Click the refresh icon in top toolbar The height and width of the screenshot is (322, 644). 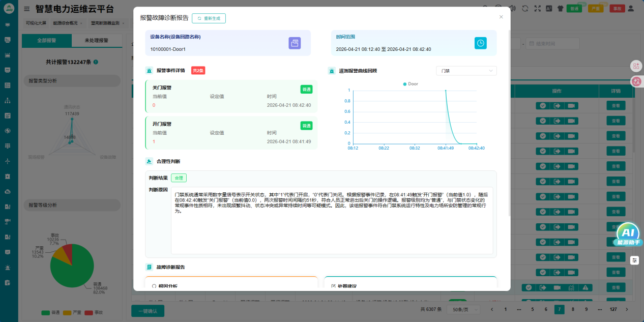point(525,8)
